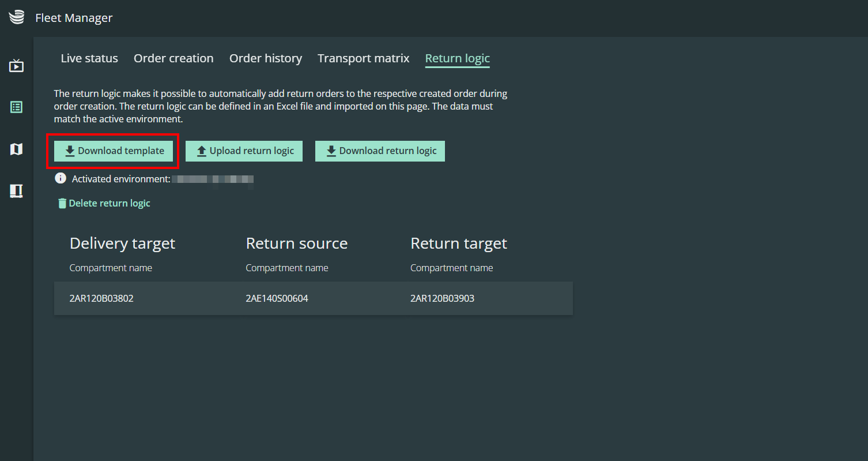Select delivery target cell 2AR120B03802
This screenshot has height=461, width=868.
(x=101, y=298)
